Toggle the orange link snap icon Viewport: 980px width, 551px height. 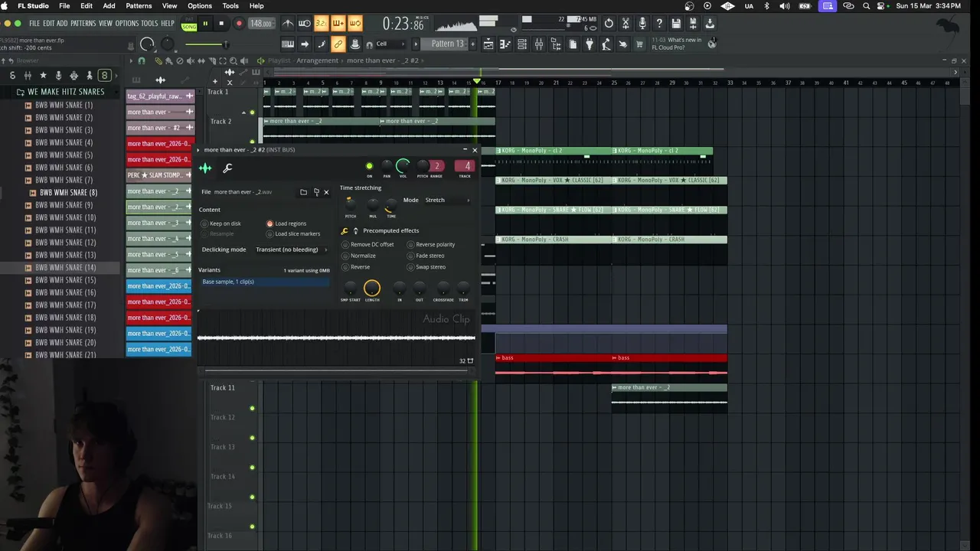point(338,44)
